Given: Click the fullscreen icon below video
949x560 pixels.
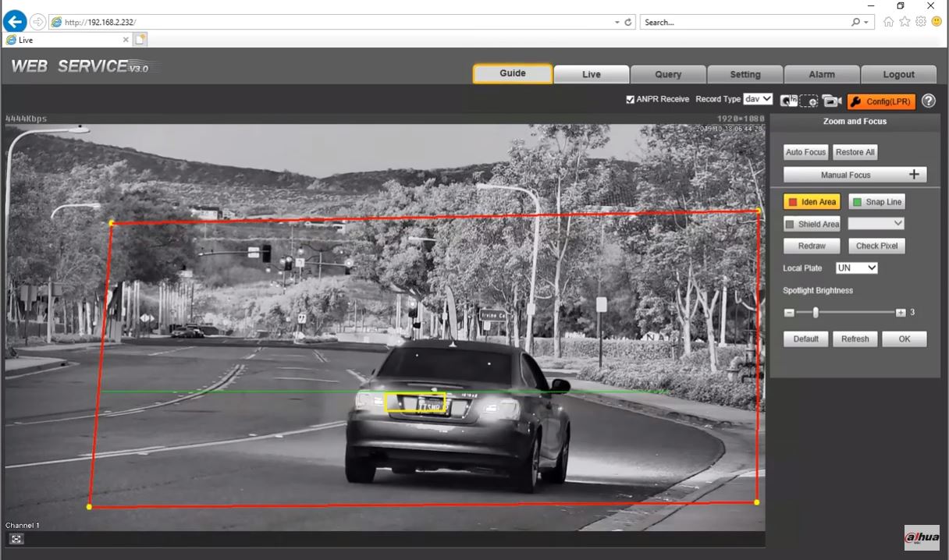Looking at the screenshot, I should tap(17, 538).
